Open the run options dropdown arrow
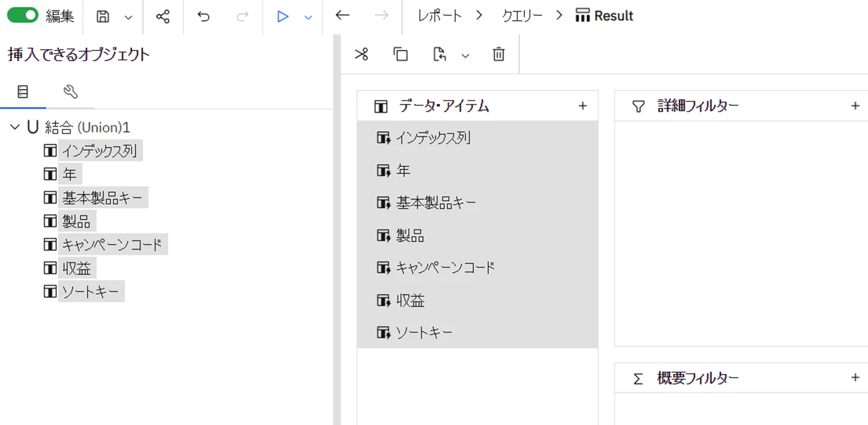This screenshot has width=868, height=425. [308, 18]
